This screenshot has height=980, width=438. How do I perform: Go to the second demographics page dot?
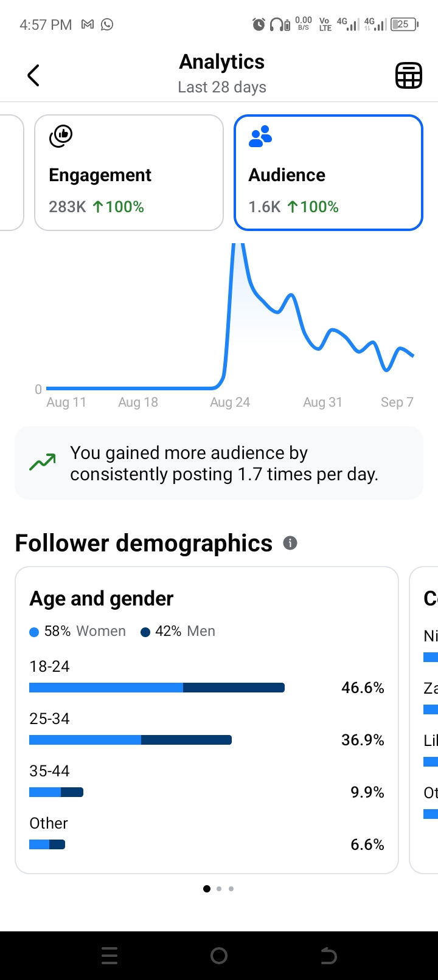(x=219, y=889)
